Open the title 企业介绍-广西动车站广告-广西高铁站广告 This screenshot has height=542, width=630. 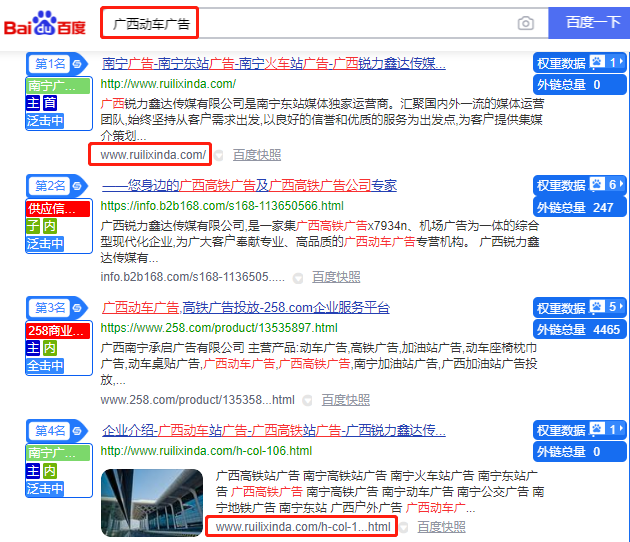click(274, 431)
